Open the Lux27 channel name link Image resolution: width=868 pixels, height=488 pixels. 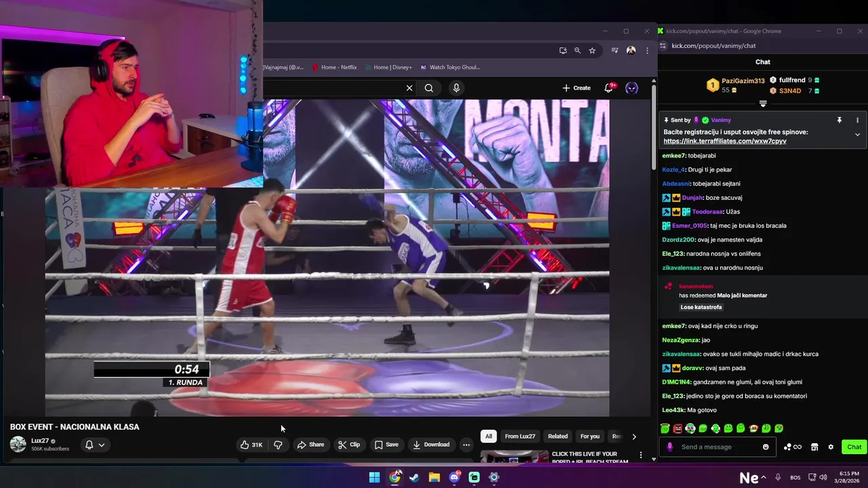pyautogui.click(x=40, y=441)
